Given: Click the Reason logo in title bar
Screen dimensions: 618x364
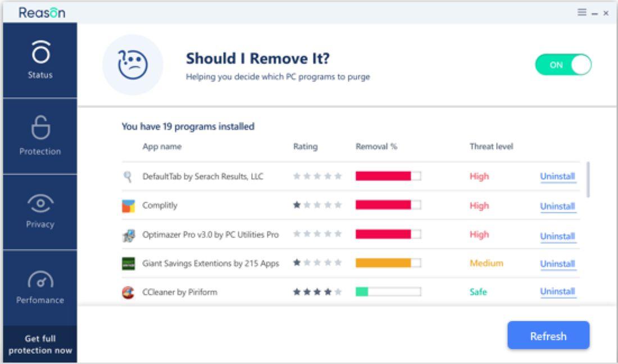Looking at the screenshot, I should pos(42,12).
